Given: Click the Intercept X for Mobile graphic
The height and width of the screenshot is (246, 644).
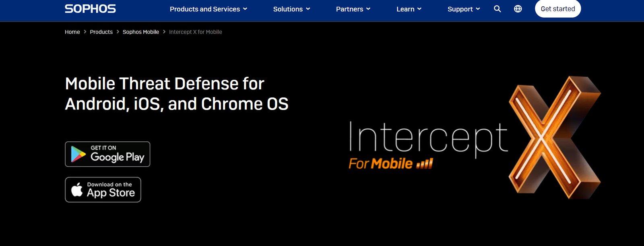Looking at the screenshot, I should [x=475, y=137].
